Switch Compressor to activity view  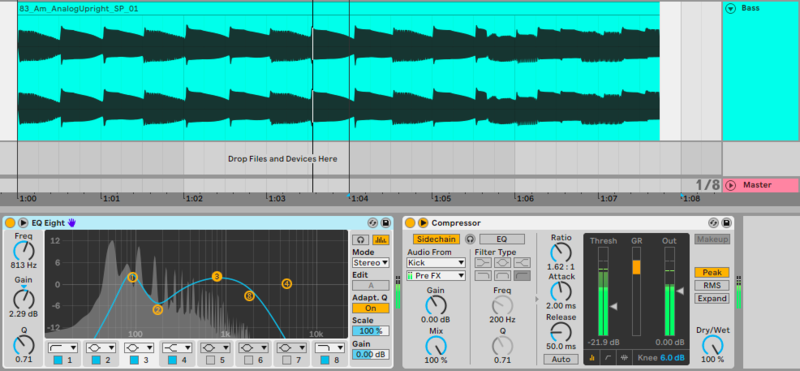pos(623,358)
